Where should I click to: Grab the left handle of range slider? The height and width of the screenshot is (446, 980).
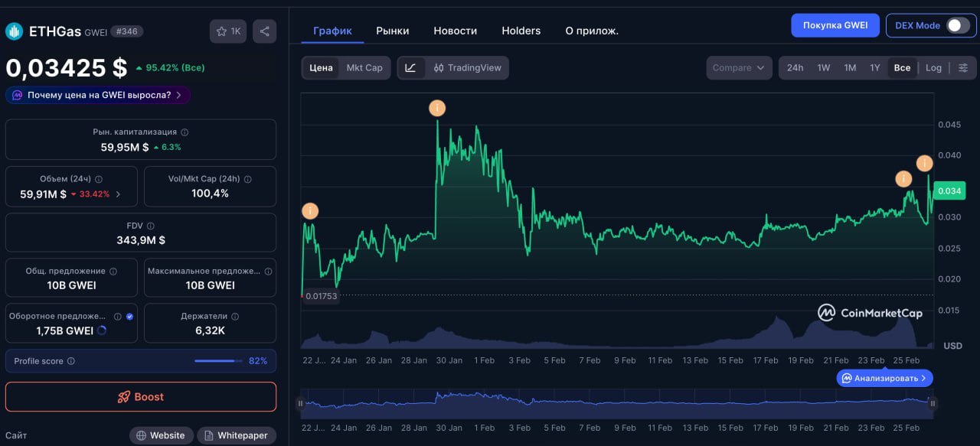click(300, 403)
